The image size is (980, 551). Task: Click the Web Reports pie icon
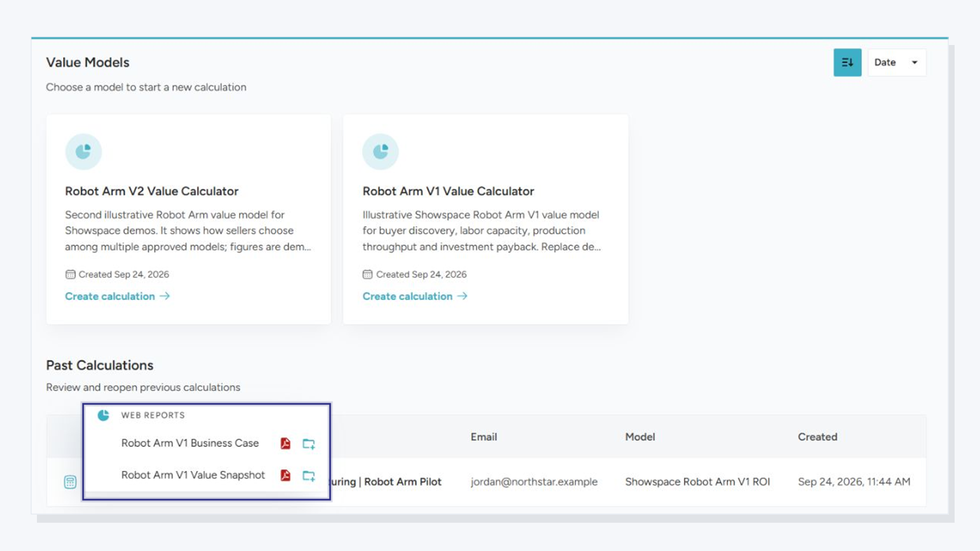[103, 415]
